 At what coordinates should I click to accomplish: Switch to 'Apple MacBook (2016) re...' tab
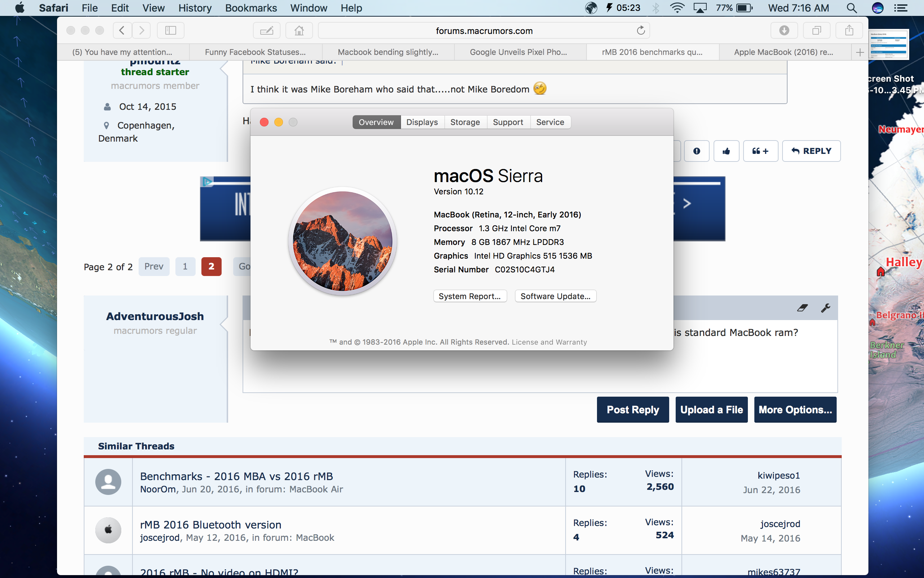tap(785, 52)
